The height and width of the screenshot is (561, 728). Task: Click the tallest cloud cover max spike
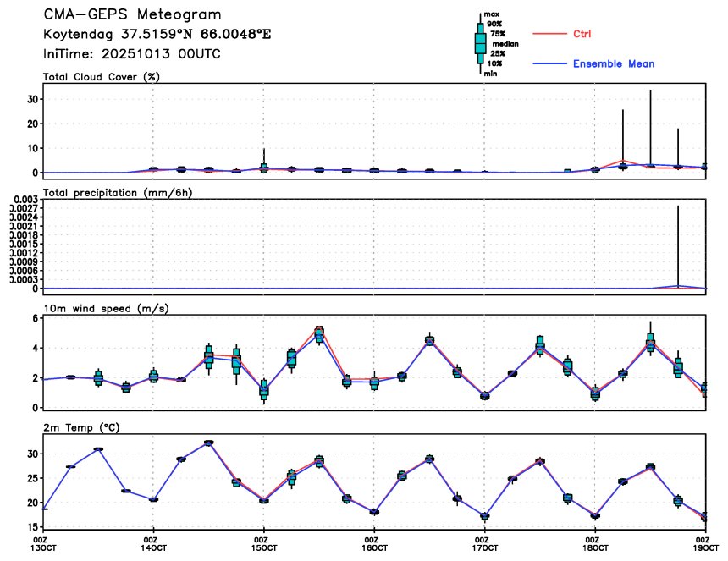[x=650, y=128]
